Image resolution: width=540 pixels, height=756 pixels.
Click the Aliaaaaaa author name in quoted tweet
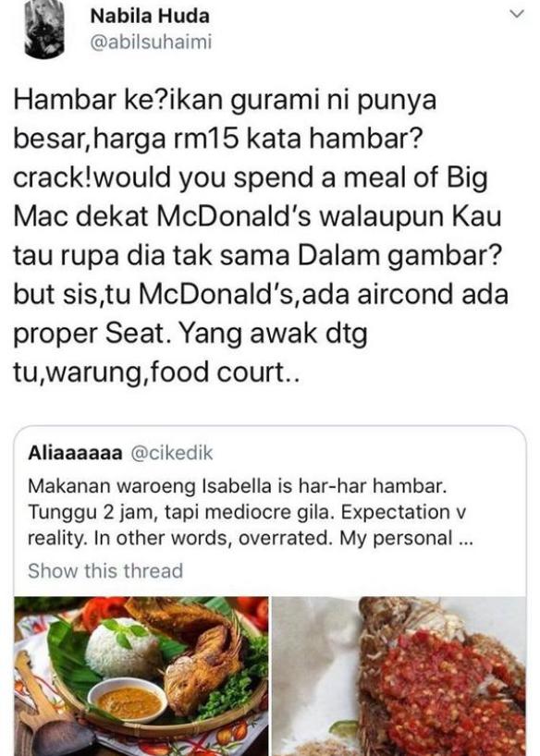[x=75, y=453]
